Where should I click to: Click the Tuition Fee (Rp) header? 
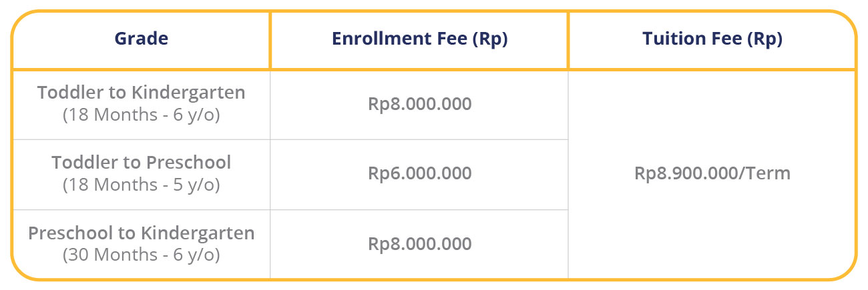(x=712, y=39)
